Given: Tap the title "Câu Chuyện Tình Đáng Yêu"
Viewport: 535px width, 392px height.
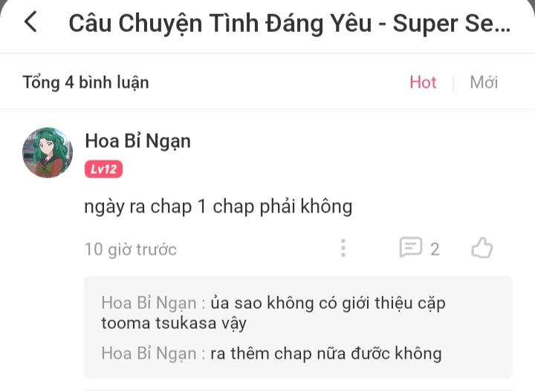Looking at the screenshot, I should (220, 24).
